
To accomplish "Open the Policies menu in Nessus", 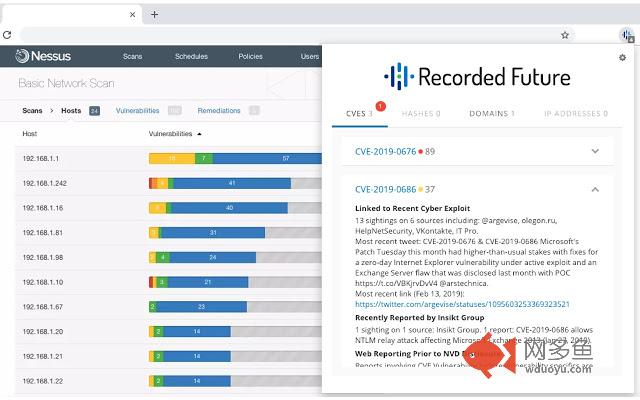I will 250,56.
